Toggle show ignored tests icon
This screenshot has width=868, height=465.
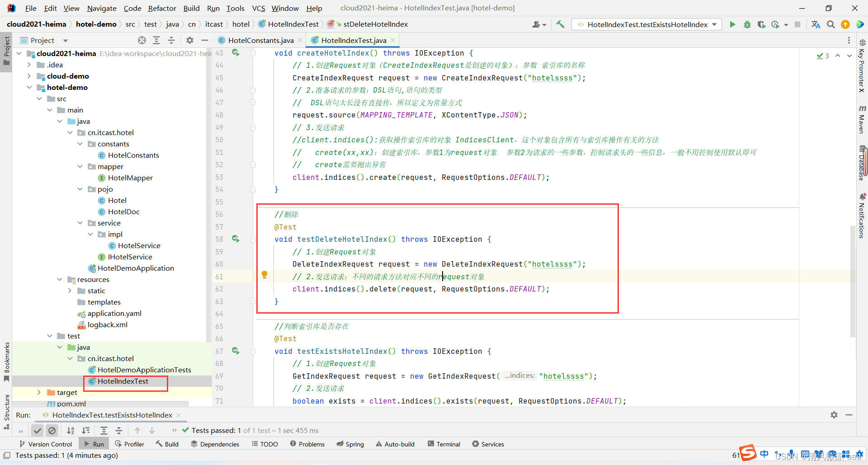pos(52,430)
